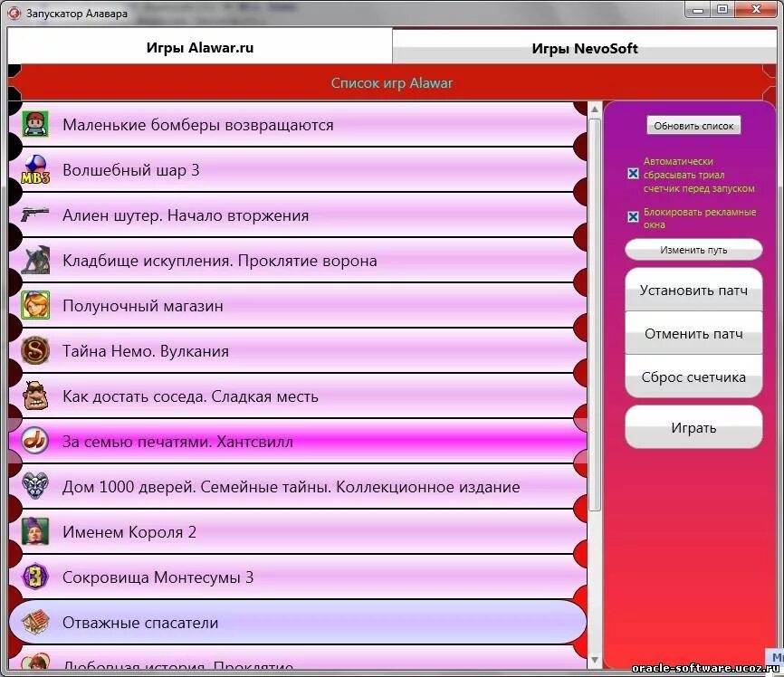This screenshot has height=677, width=784.
Task: Toggle Блокировать рекламные окна checkbox
Action: [x=633, y=217]
